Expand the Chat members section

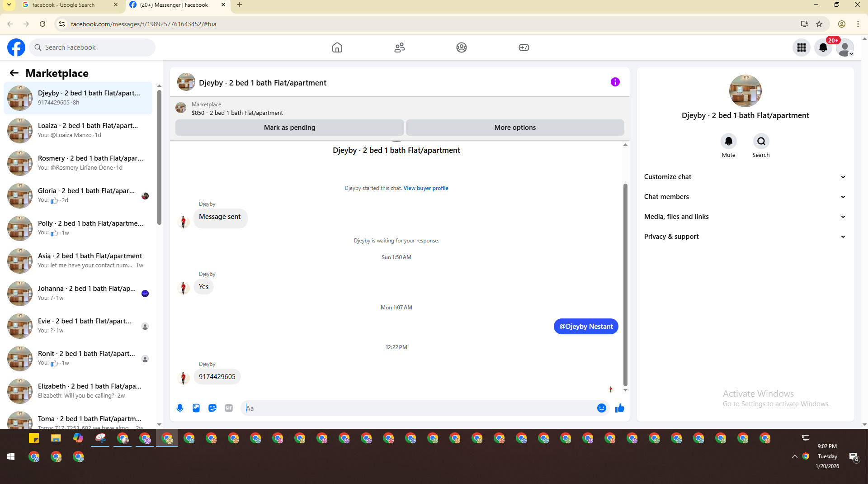[x=745, y=197]
